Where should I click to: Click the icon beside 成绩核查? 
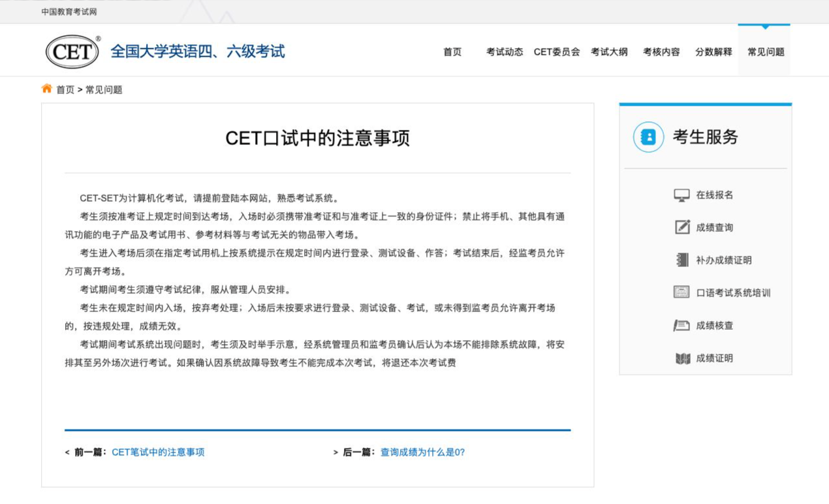681,325
